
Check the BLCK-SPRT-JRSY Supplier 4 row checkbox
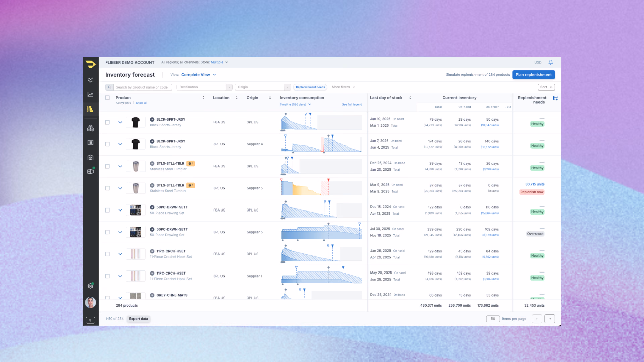pos(107,144)
